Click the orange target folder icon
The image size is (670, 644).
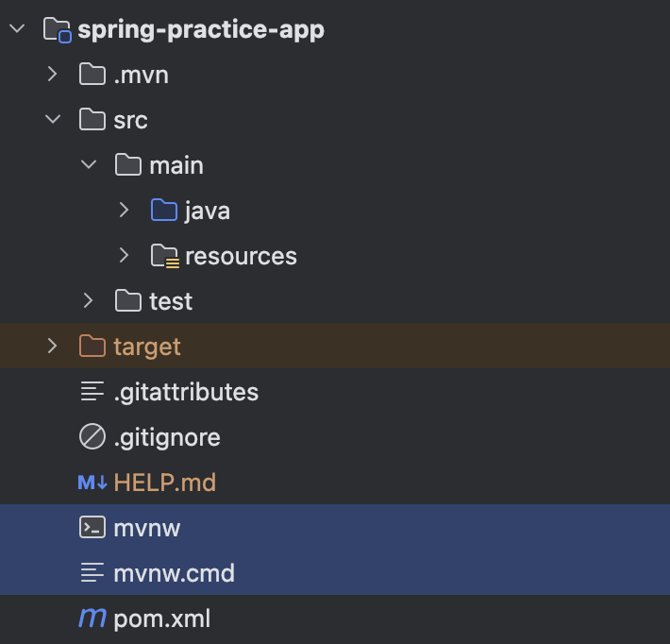92,347
